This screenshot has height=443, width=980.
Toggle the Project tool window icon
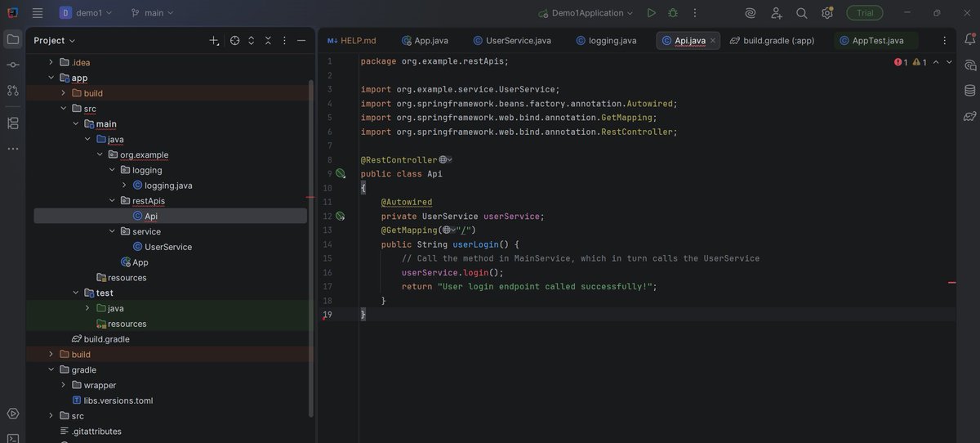tap(13, 39)
